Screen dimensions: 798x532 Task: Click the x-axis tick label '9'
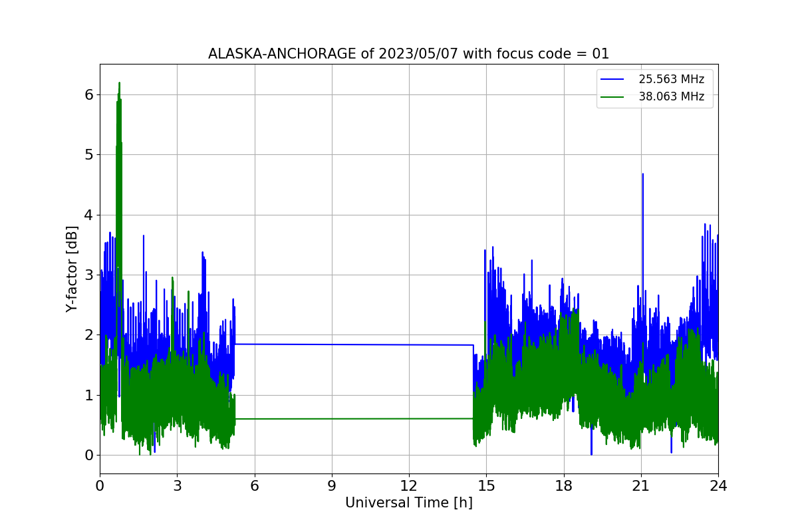(332, 485)
